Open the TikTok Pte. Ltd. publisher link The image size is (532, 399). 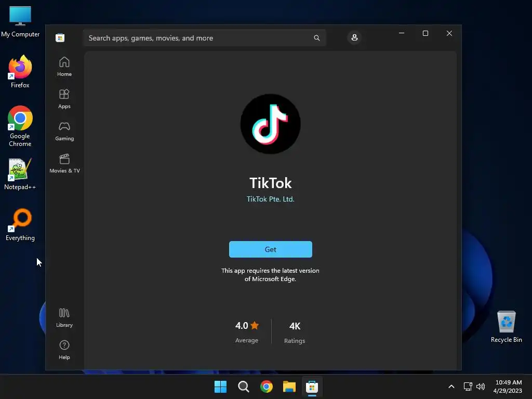tap(270, 199)
